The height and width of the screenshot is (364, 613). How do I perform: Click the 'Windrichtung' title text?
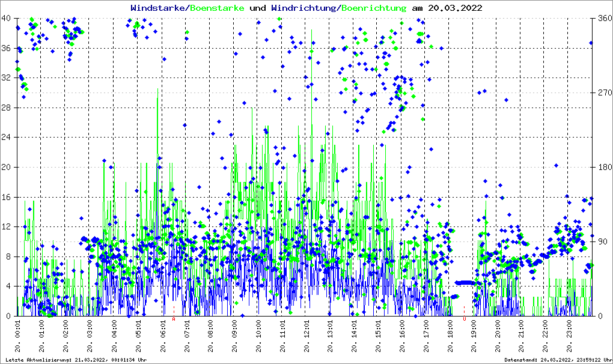[304, 8]
